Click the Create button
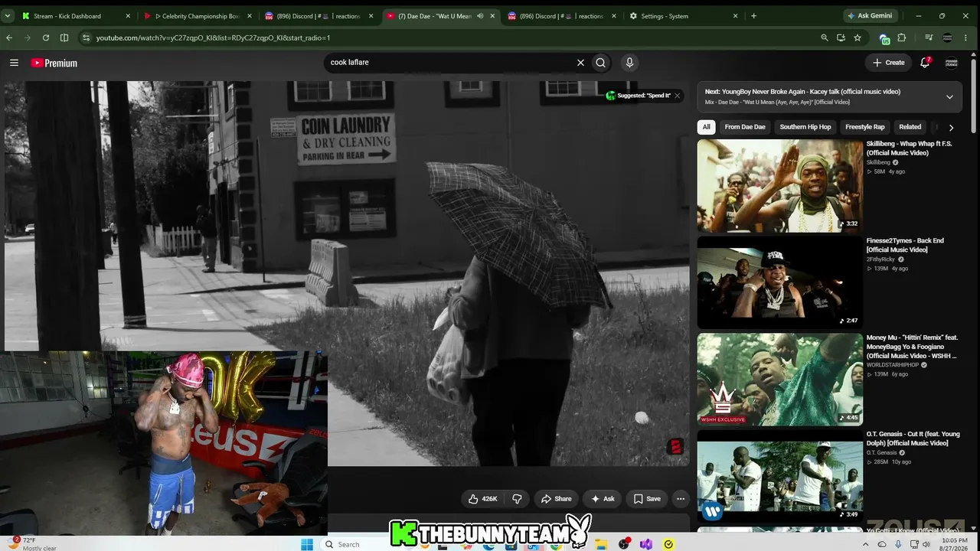 point(889,63)
